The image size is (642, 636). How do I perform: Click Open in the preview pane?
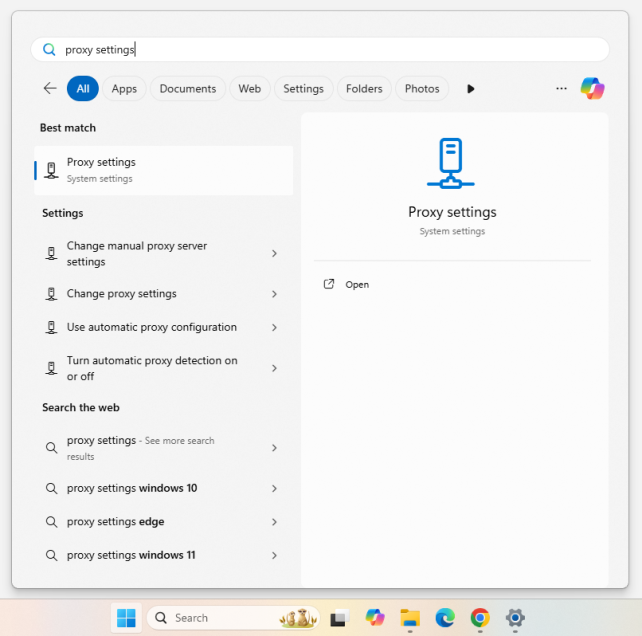357,285
